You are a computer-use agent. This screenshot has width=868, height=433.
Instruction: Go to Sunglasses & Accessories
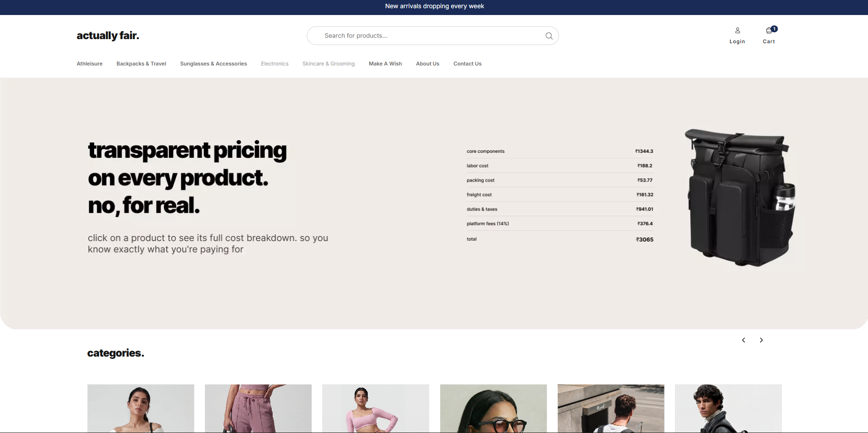tap(213, 64)
